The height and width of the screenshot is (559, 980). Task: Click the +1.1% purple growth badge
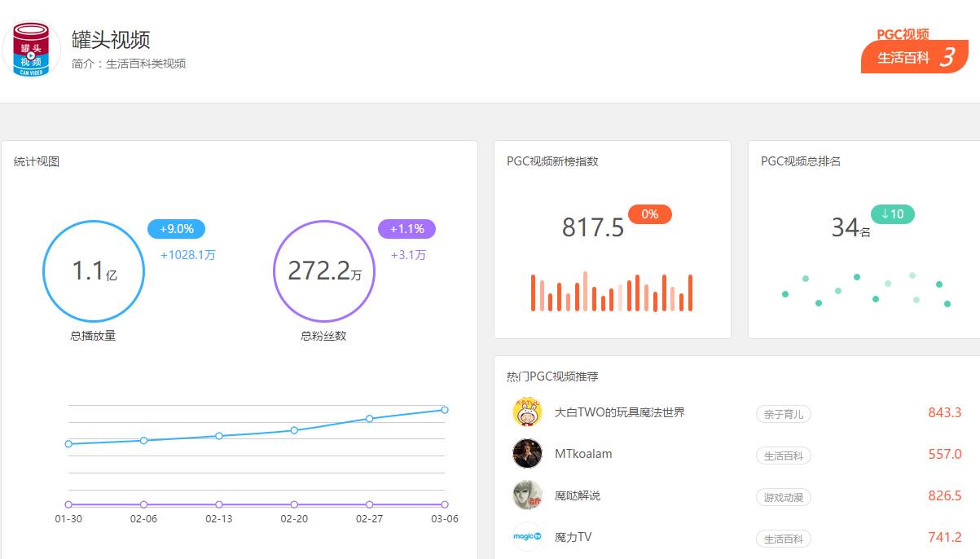(407, 229)
